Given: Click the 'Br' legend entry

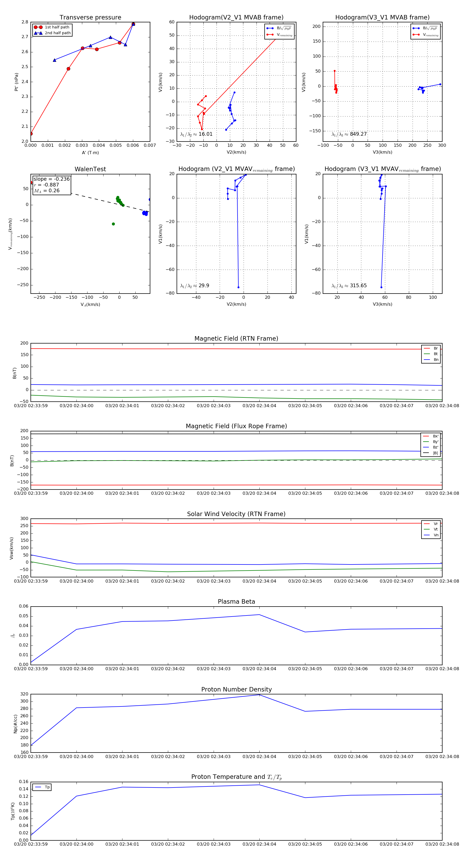Looking at the screenshot, I should pos(431,349).
